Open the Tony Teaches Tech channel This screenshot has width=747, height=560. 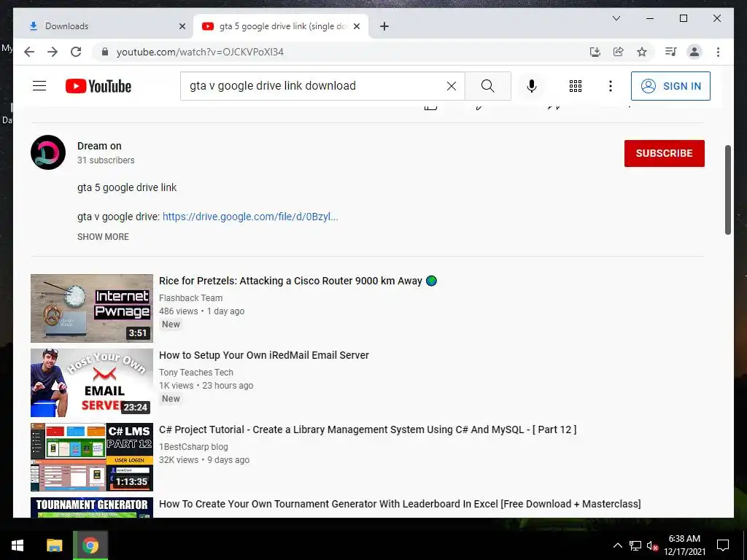196,373
